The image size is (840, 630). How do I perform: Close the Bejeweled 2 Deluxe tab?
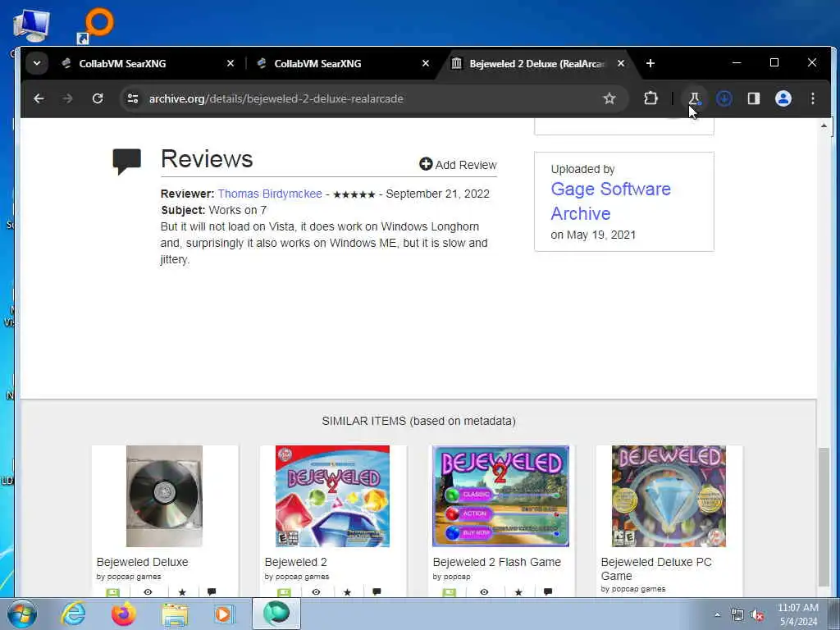620,63
